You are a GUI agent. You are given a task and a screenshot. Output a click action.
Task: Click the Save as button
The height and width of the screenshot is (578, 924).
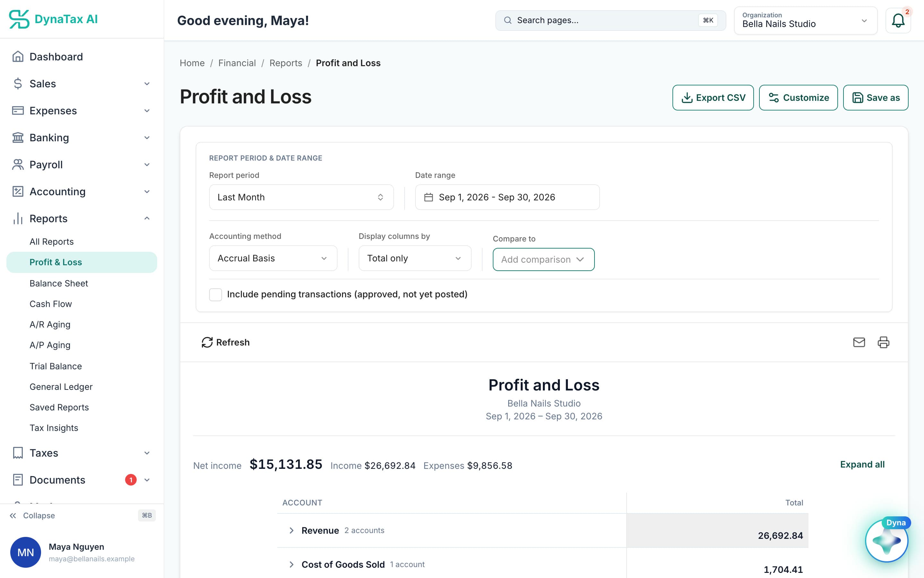click(875, 98)
